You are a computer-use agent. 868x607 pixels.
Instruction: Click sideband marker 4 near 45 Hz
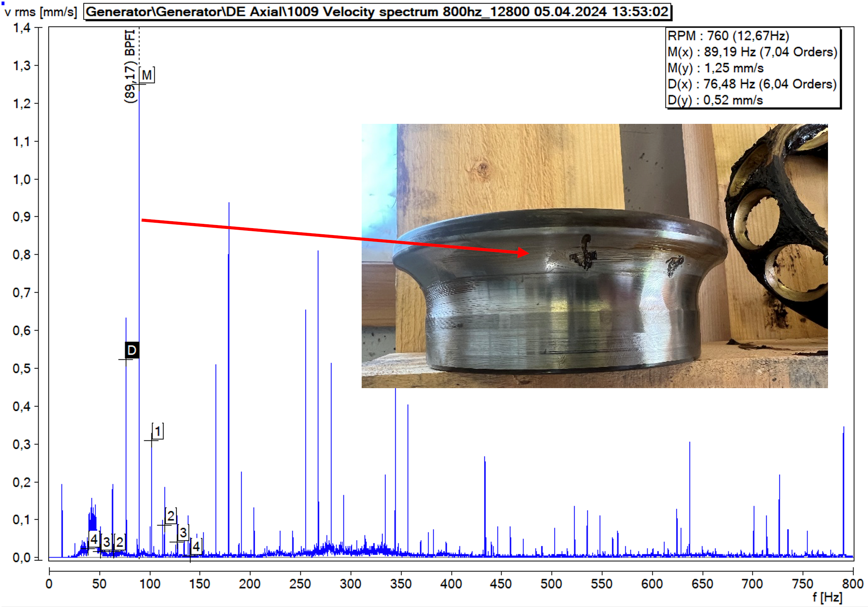point(93,539)
